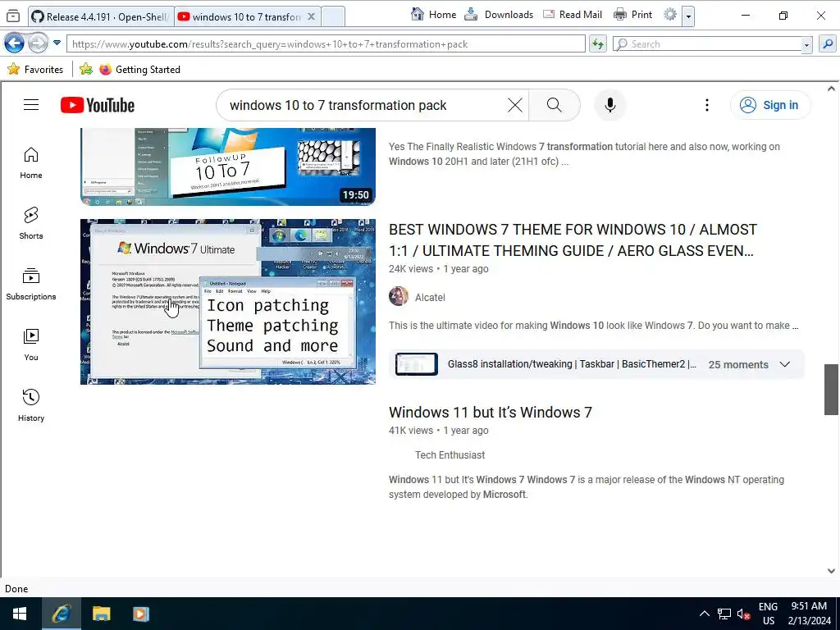Screen dimensions: 840x630
Task: Expand the 25 moments chevron
Action: click(785, 364)
